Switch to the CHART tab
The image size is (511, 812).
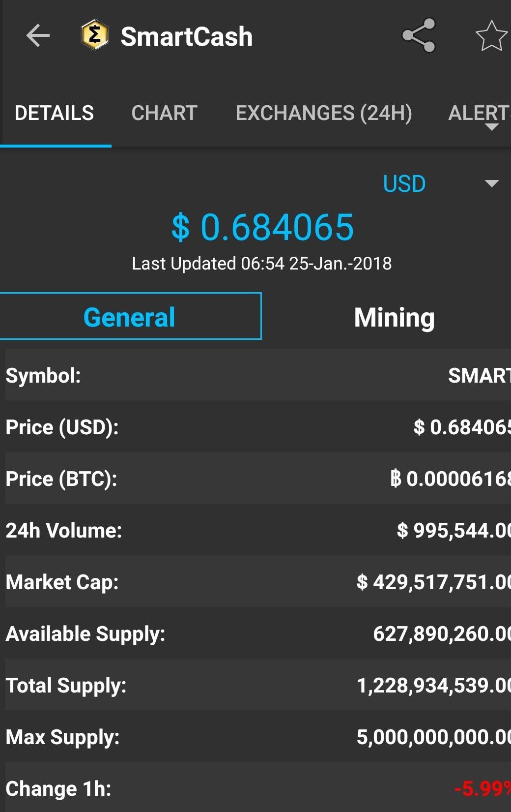[164, 113]
